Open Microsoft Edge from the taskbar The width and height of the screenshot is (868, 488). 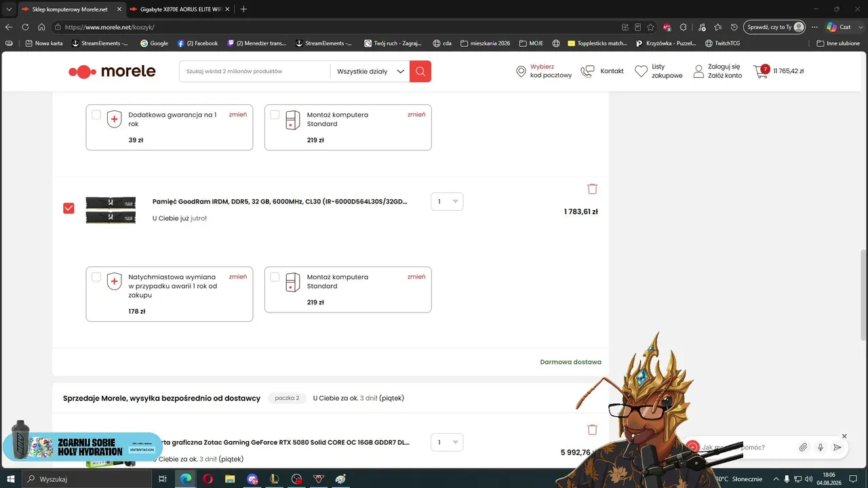[x=185, y=479]
